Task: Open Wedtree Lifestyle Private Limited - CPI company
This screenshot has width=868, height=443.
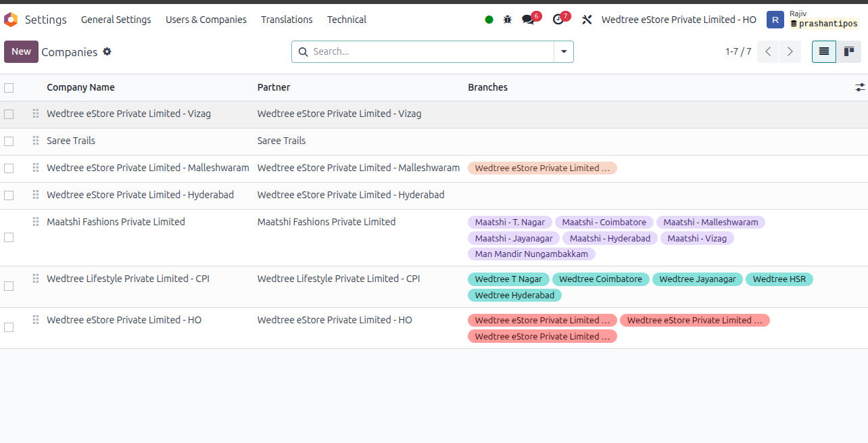Action: point(128,279)
